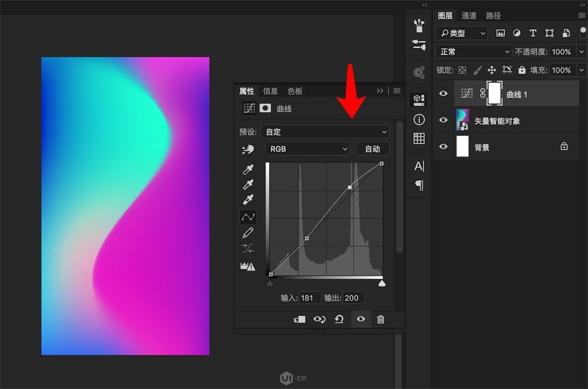The width and height of the screenshot is (588, 389).
Task: Click the smooth curve values icon
Action: (247, 248)
